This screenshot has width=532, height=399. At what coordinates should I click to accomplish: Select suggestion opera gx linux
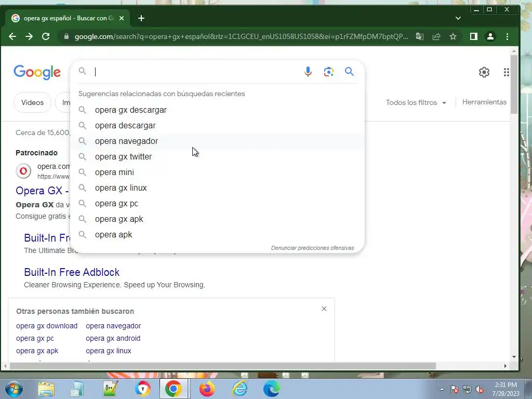[218, 188]
